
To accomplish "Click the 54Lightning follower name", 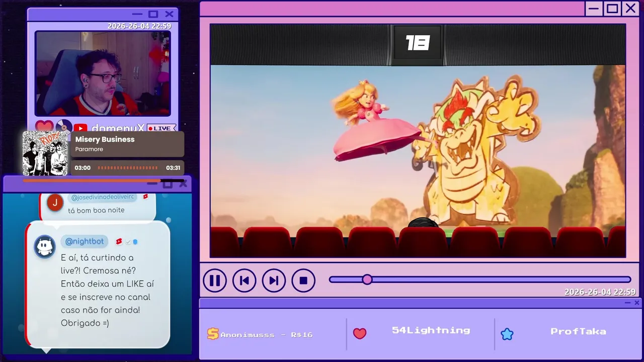I will (x=431, y=330).
